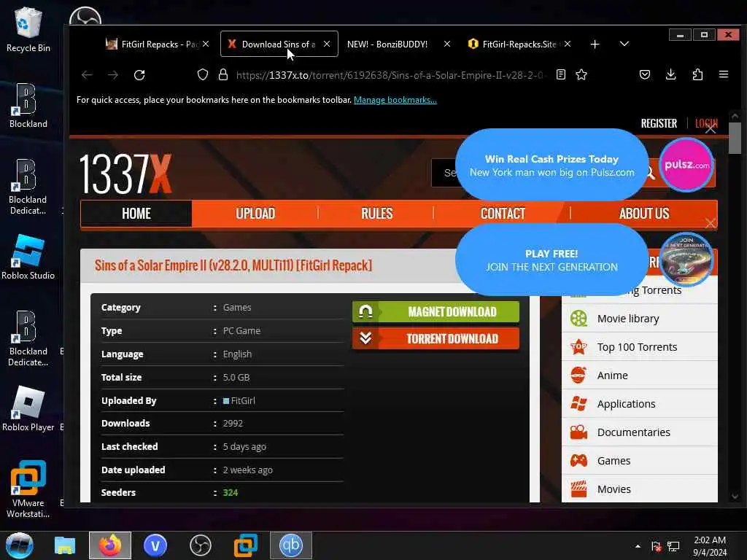The image size is (747, 560).
Task: Click the Applications category icon
Action: point(578,404)
